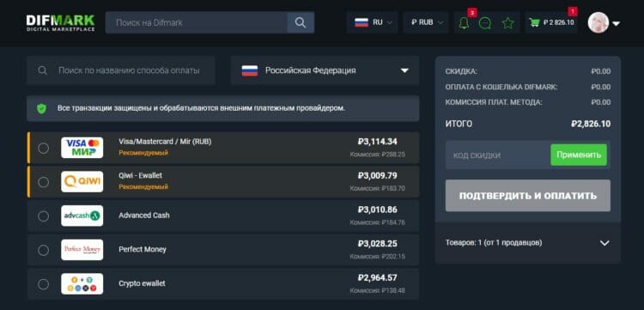Click the Qiwi logo

[82, 182]
